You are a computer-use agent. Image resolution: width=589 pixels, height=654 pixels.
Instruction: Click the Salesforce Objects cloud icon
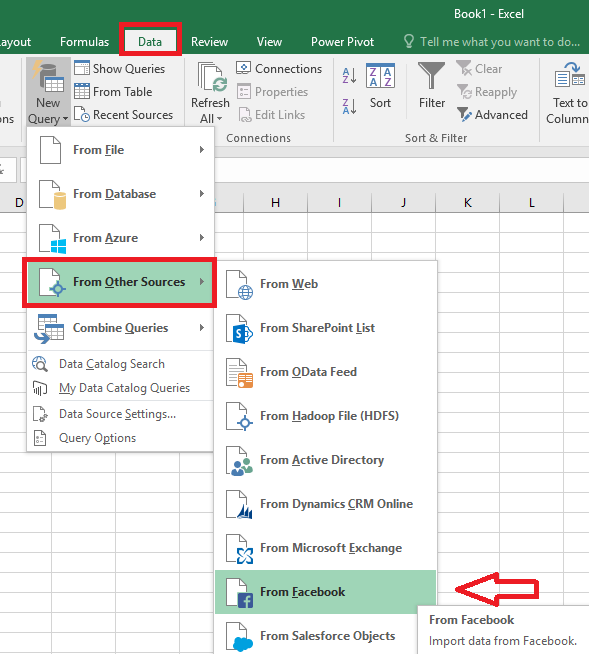239,636
